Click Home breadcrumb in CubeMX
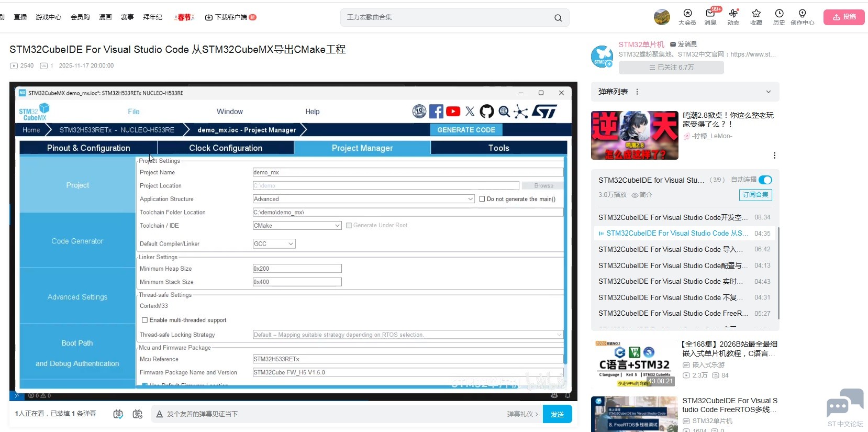Screen dimensions: 868x432 pyautogui.click(x=31, y=130)
